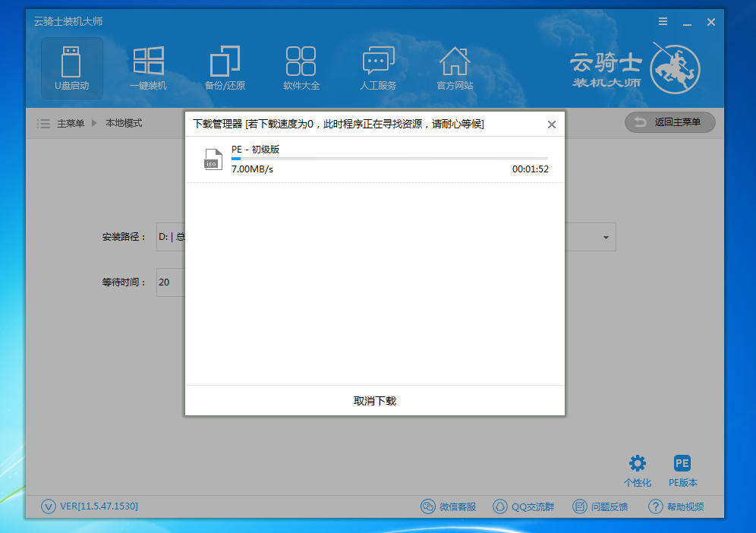Open 问题反馈 feedback
Image resolution: width=756 pixels, height=533 pixels.
click(600, 506)
